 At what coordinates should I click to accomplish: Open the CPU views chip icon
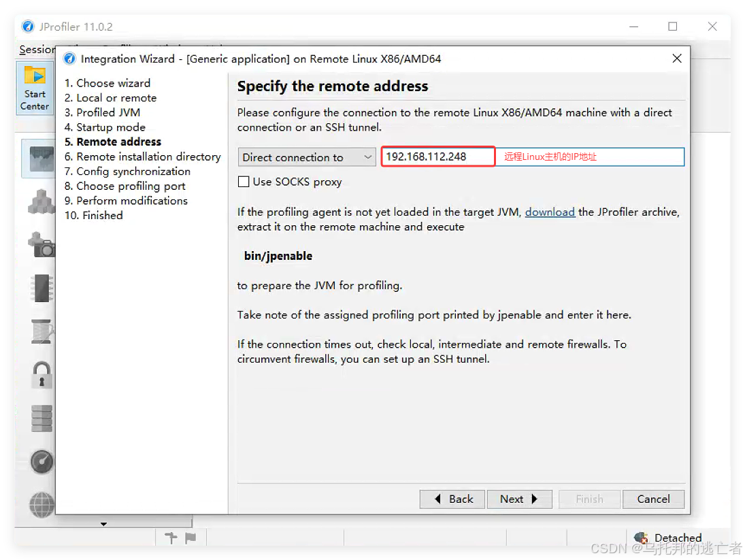point(42,288)
